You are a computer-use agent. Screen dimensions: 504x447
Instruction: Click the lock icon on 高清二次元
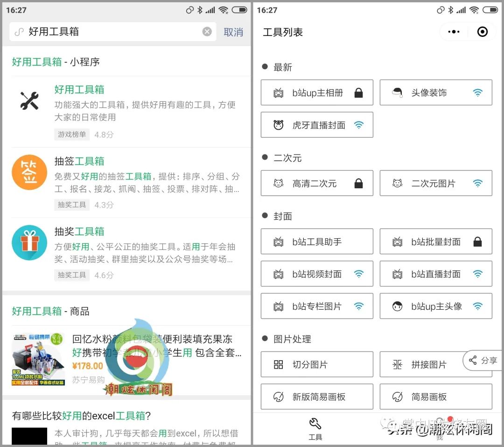[359, 183]
